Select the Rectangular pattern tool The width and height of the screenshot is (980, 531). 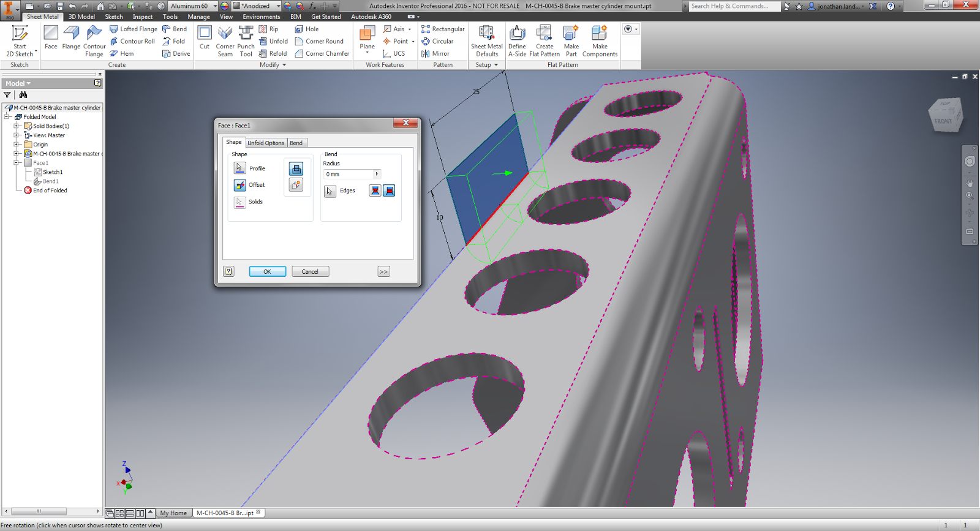coord(443,29)
